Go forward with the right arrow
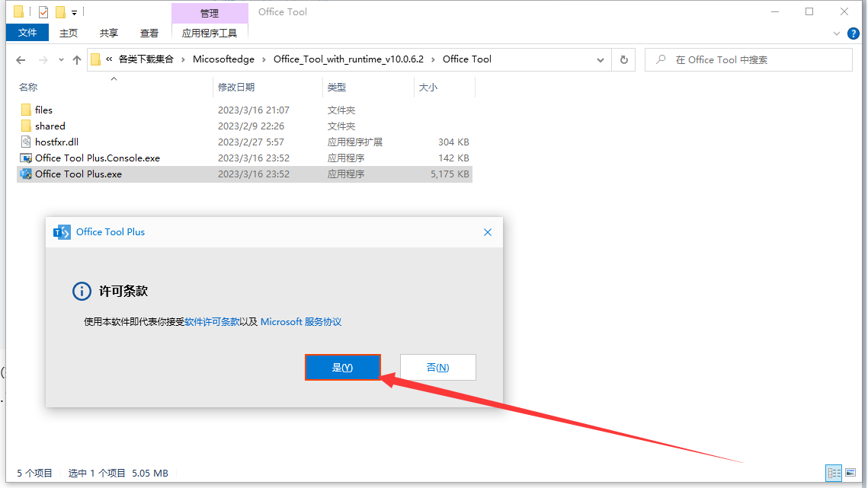This screenshot has width=868, height=488. pos(43,59)
